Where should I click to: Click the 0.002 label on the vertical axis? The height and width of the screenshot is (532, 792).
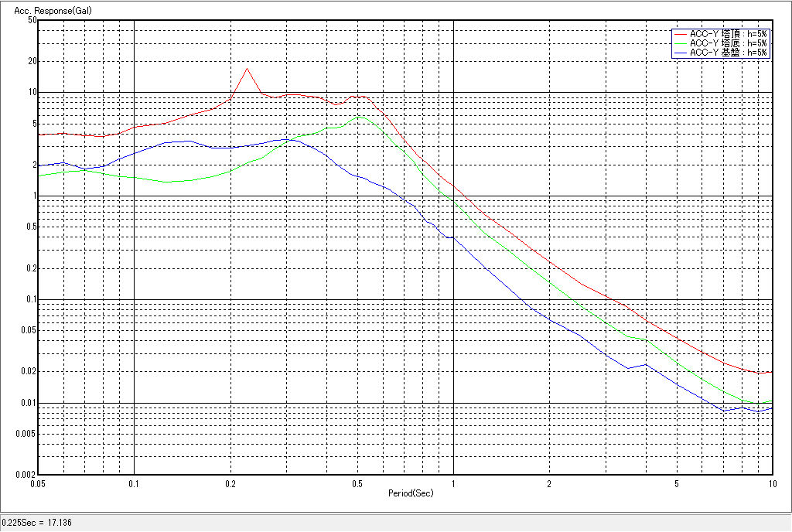pos(27,475)
